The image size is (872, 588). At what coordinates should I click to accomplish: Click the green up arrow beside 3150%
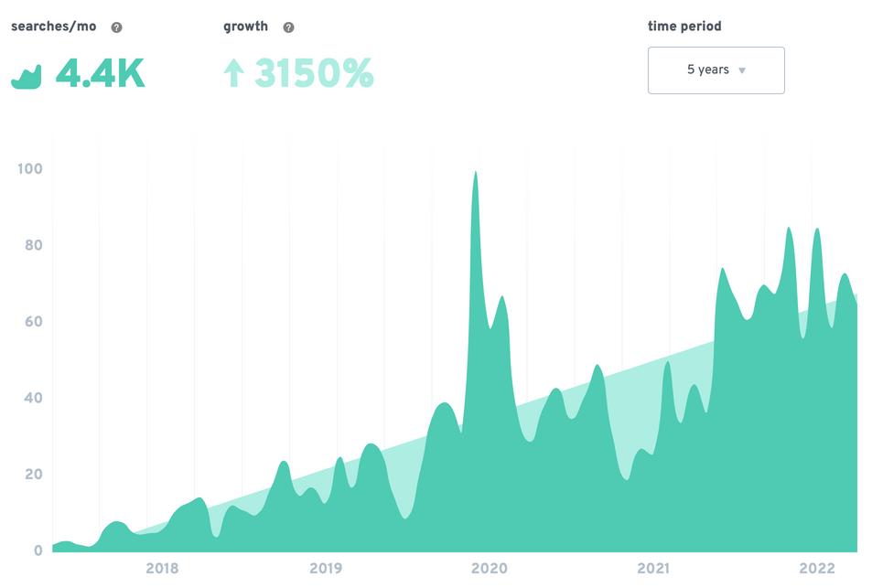(x=233, y=73)
